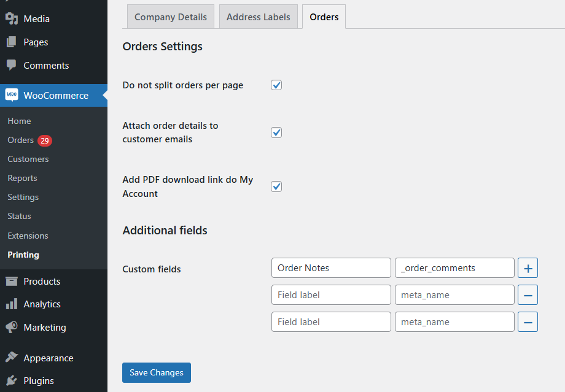Click the Comments speech bubble icon
This screenshot has width=565, height=392.
pos(12,65)
